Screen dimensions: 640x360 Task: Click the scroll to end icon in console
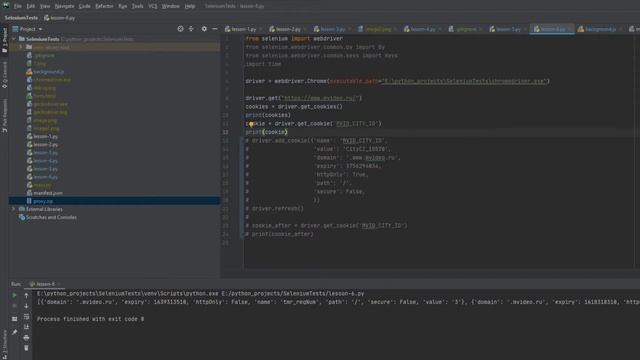point(26,327)
